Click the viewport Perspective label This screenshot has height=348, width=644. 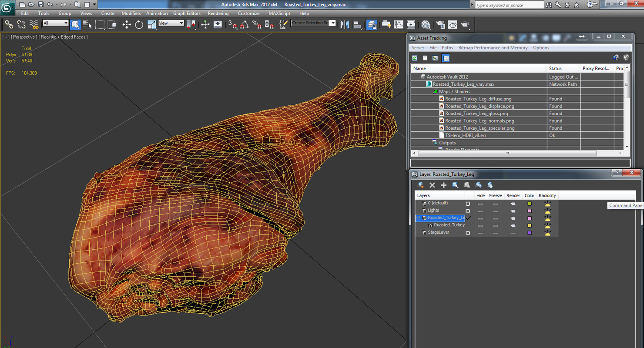(x=24, y=37)
